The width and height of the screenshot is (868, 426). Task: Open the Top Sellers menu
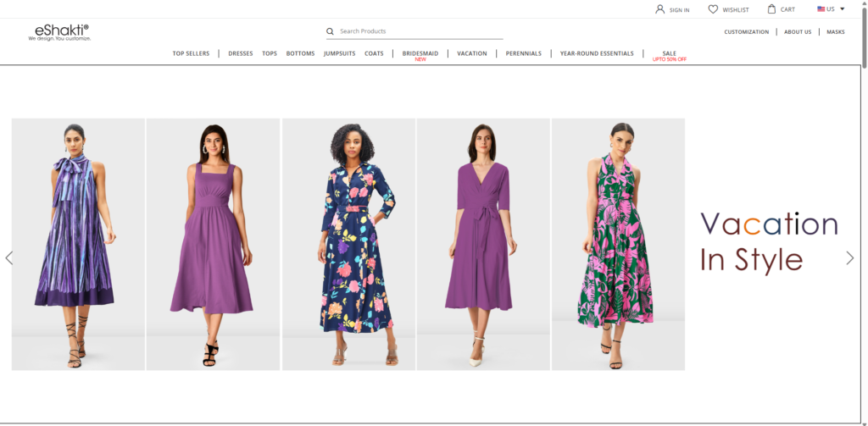[x=191, y=53]
